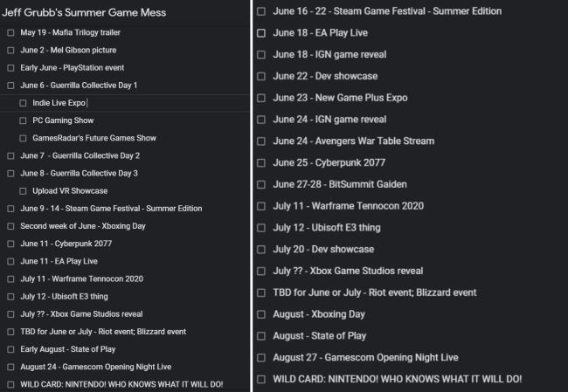Viewport: 568px width, 392px height.
Task: Tick June 11 EA Play Live in left list
Action: (x=10, y=261)
